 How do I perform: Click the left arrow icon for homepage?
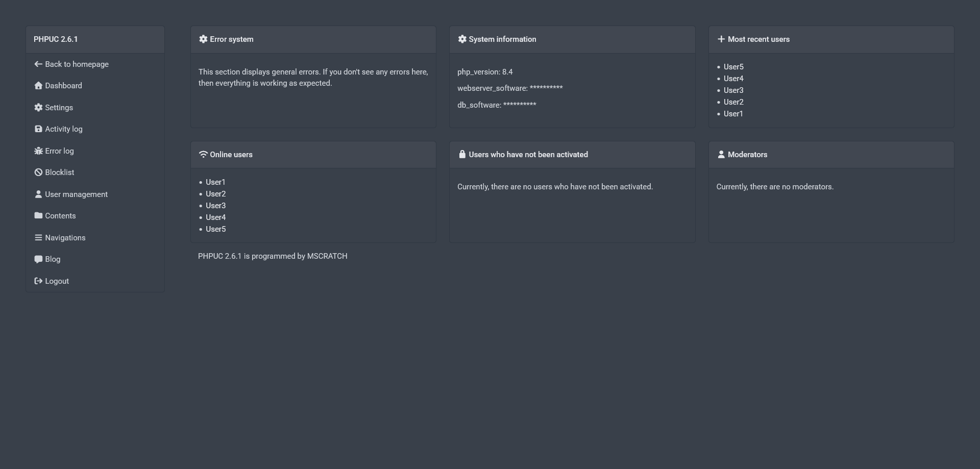pyautogui.click(x=38, y=64)
